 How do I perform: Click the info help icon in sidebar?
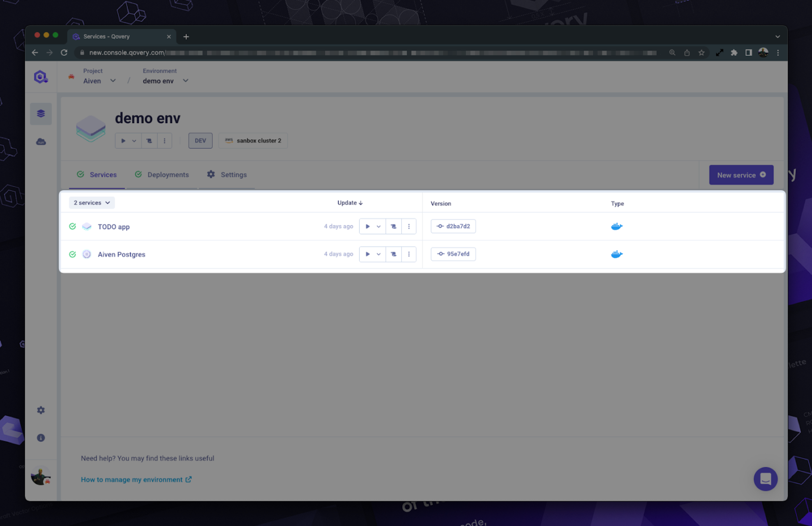41,438
